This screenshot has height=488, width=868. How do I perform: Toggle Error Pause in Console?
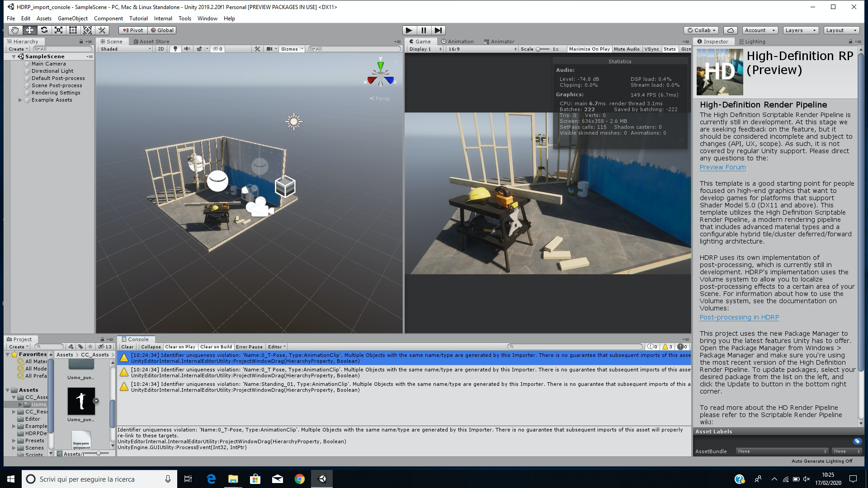click(249, 347)
